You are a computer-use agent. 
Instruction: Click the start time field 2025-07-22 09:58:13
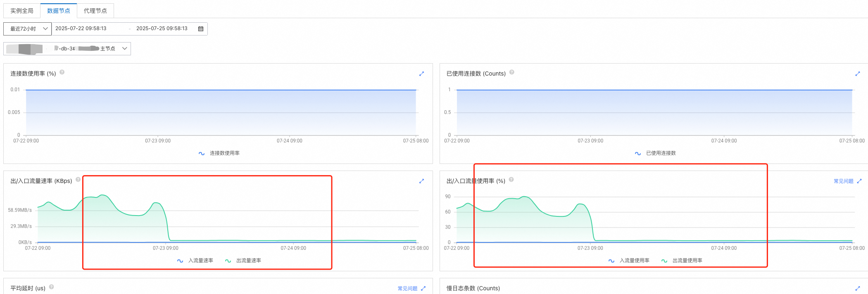click(x=81, y=28)
